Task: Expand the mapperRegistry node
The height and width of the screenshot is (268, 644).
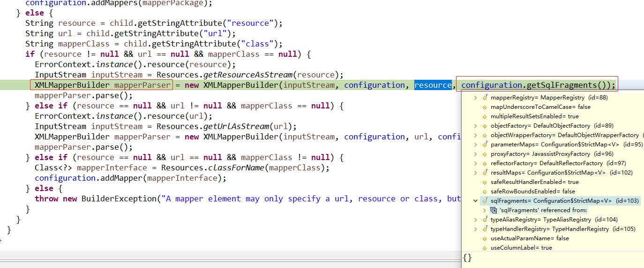Action: tap(476, 98)
